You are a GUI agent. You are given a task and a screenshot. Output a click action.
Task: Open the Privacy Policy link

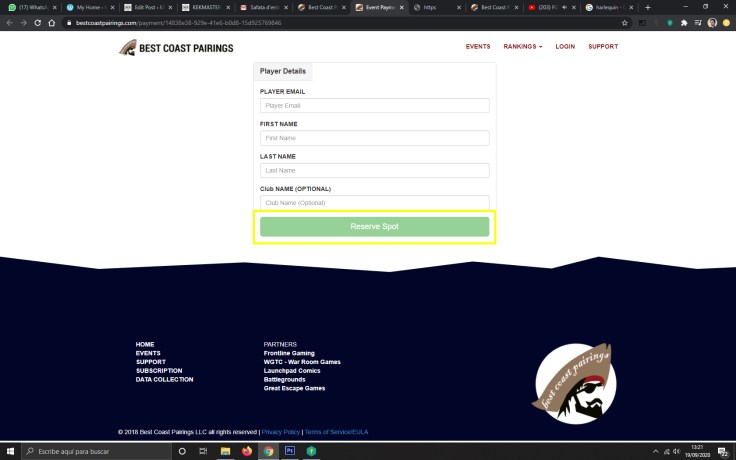(281, 432)
